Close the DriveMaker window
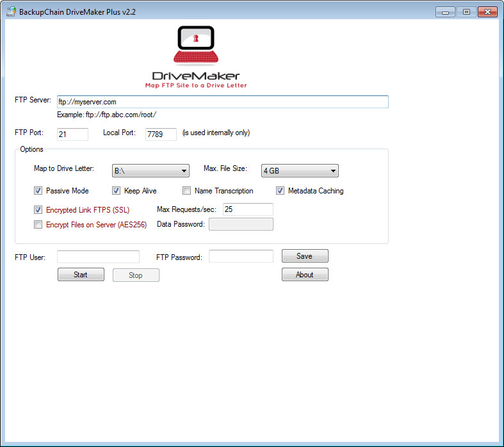The height and width of the screenshot is (447, 504). coord(487,12)
